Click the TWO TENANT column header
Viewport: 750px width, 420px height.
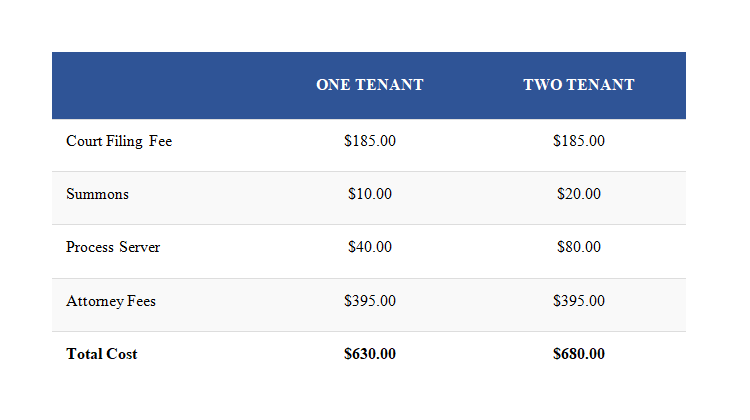[579, 85]
